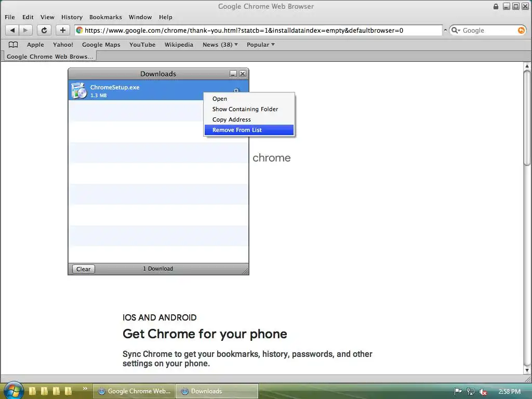Click the taskbar clock showing 2:58 PM
The image size is (532, 399).
tap(509, 392)
